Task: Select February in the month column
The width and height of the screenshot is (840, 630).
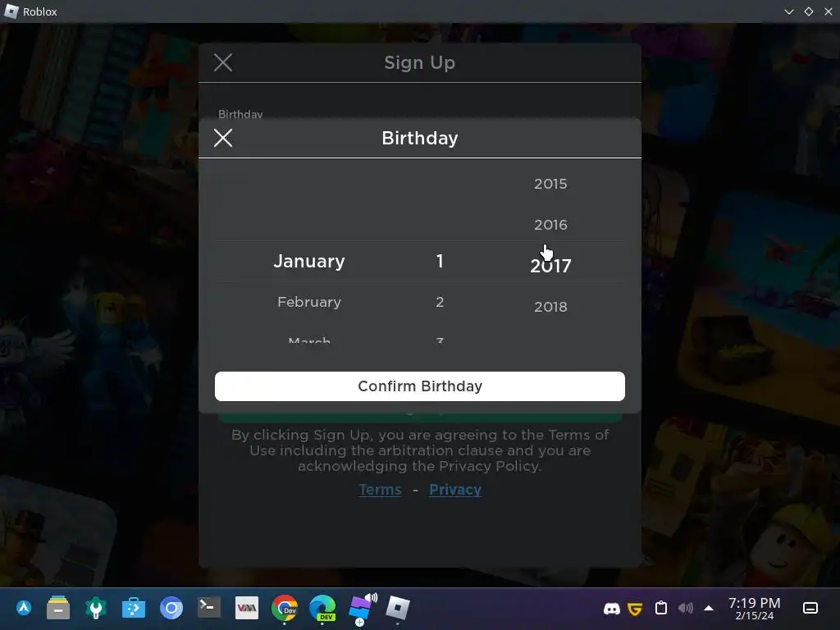Action: pyautogui.click(x=309, y=302)
